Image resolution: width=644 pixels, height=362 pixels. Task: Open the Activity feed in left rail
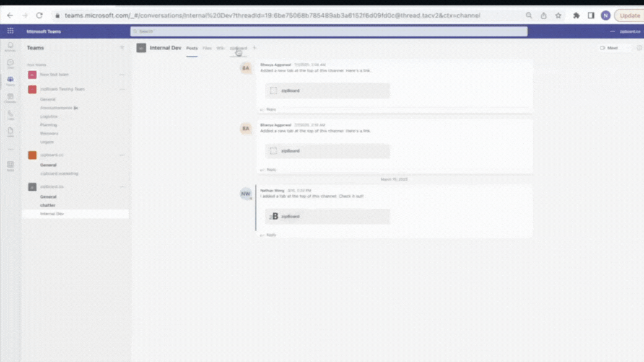point(10,47)
